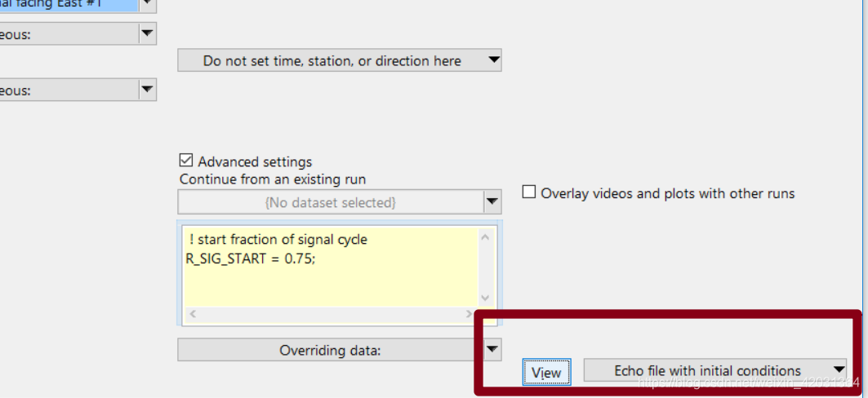The width and height of the screenshot is (868, 398).
Task: Click the horizontal scroll right arrow
Action: pos(469,314)
